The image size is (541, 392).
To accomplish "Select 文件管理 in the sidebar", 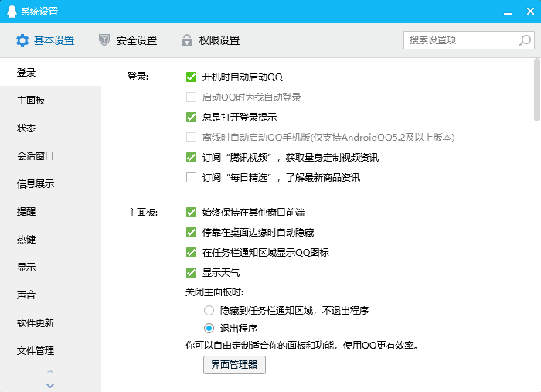I will pos(50,350).
